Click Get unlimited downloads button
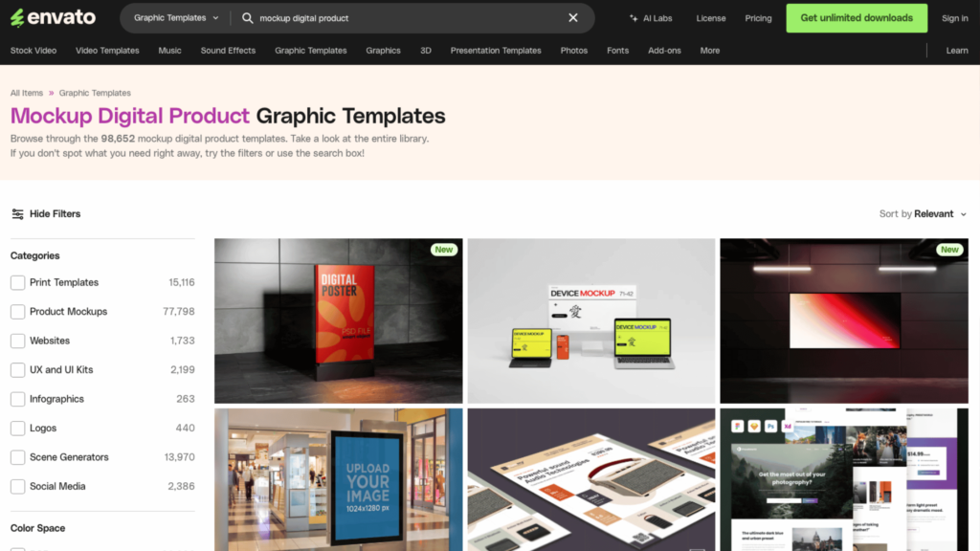 coord(857,18)
